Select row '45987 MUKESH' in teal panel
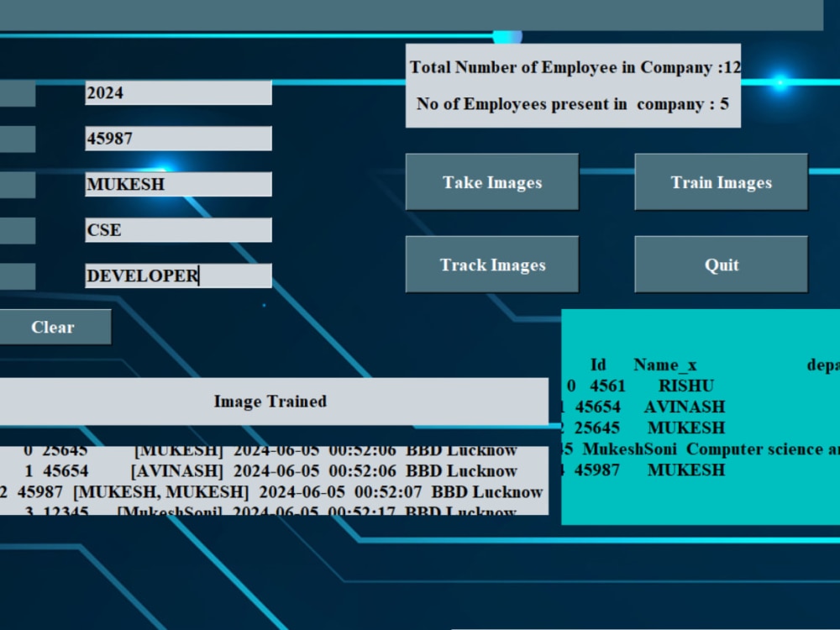840x630 pixels. pyautogui.click(x=643, y=470)
